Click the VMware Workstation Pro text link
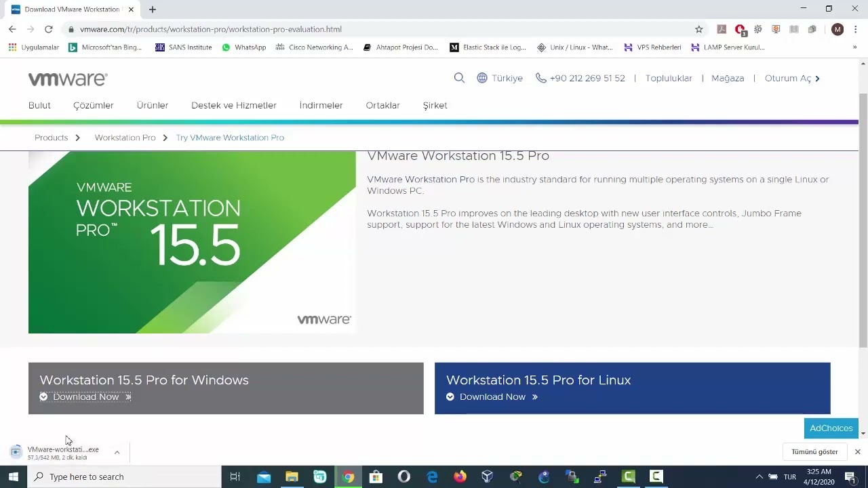The height and width of the screenshot is (488, 868). click(421, 180)
